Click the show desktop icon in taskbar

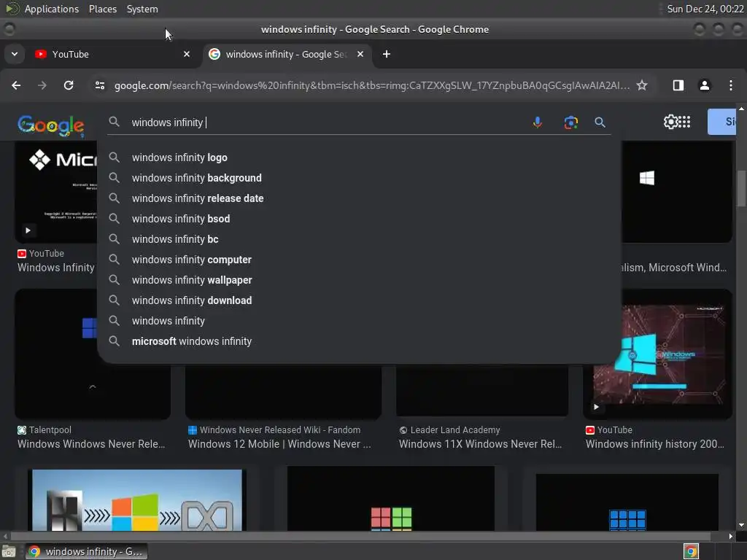coord(8,551)
